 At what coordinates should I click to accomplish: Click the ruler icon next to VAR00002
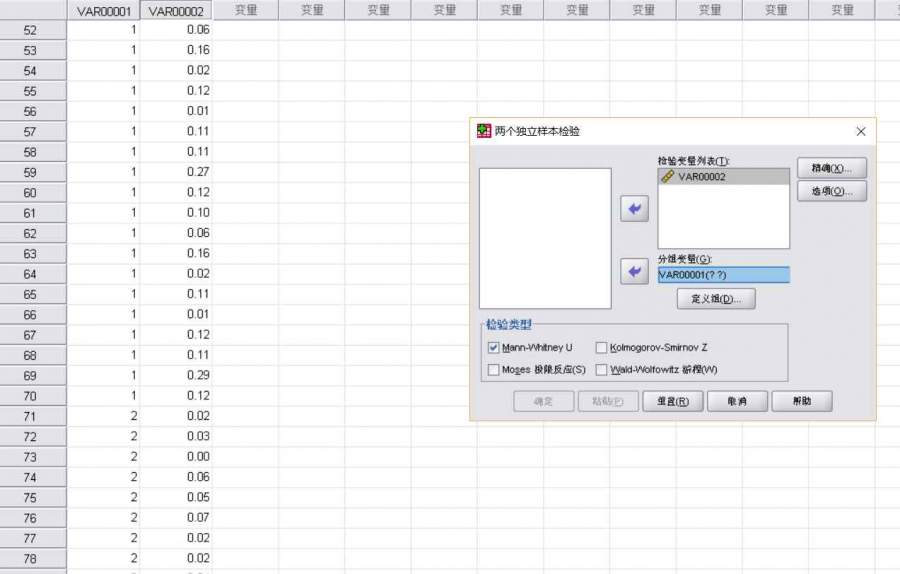coord(667,176)
